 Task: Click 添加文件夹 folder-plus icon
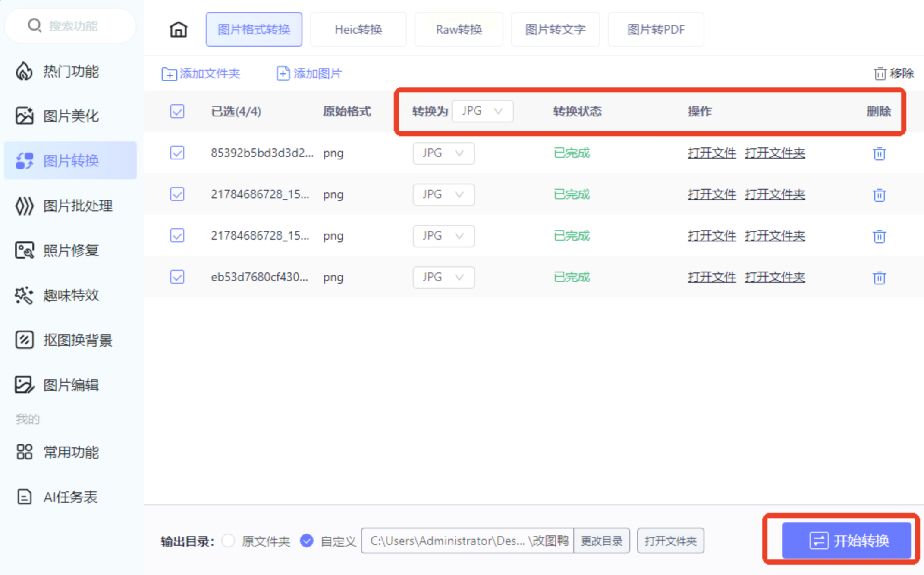[169, 74]
